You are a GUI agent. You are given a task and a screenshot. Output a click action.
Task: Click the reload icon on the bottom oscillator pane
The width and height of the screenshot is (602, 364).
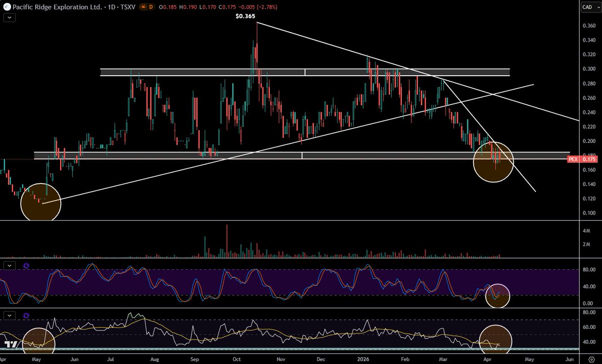click(x=26, y=316)
